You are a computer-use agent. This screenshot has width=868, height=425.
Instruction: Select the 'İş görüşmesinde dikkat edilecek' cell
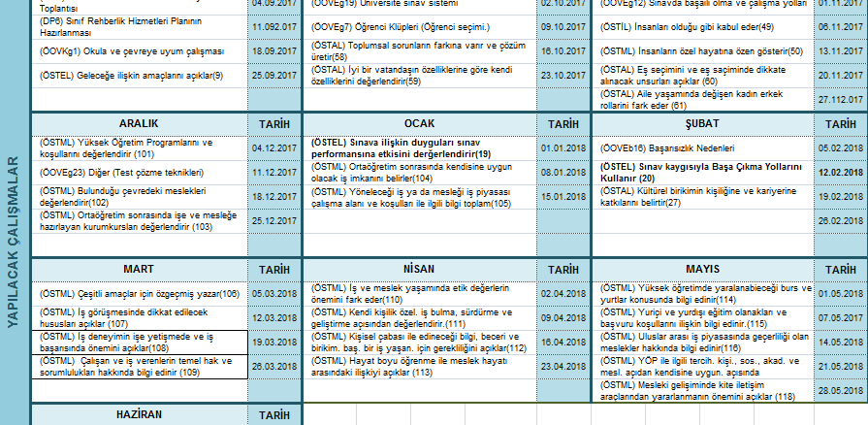click(x=139, y=317)
